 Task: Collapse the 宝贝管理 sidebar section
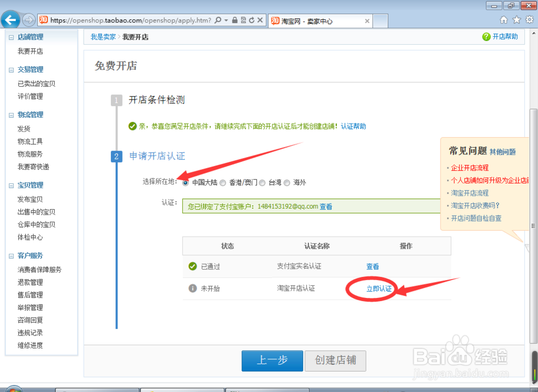coord(11,186)
